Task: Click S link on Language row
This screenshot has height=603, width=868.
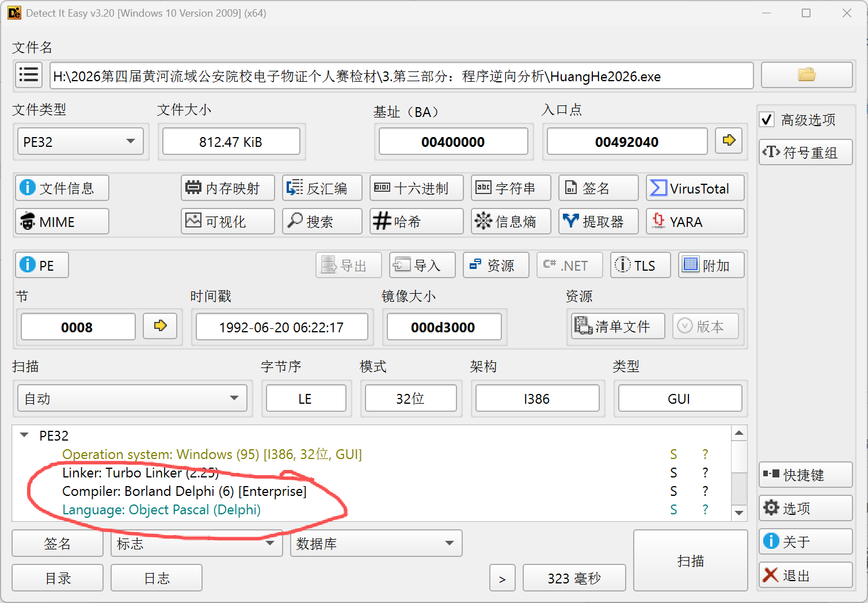Action: (x=673, y=510)
